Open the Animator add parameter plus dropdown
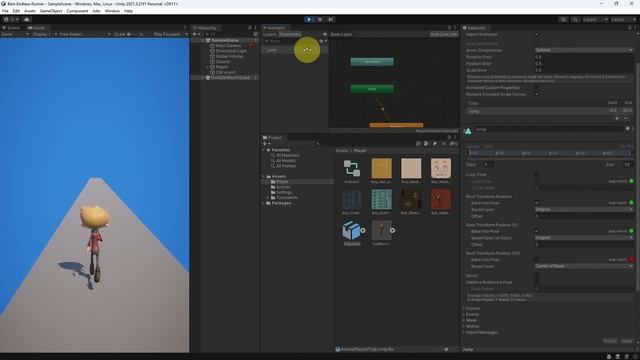 tap(322, 41)
